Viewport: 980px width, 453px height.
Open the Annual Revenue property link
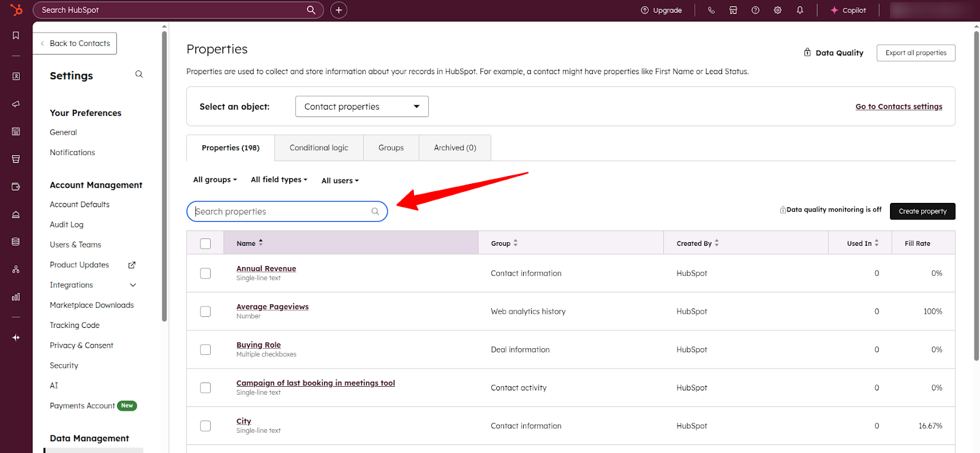pos(266,268)
